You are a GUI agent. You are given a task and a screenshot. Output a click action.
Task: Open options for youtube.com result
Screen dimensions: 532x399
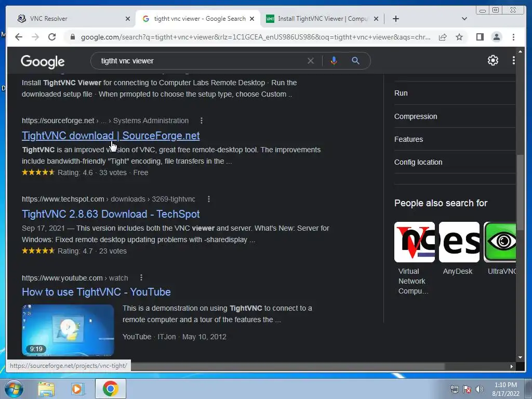click(x=141, y=278)
